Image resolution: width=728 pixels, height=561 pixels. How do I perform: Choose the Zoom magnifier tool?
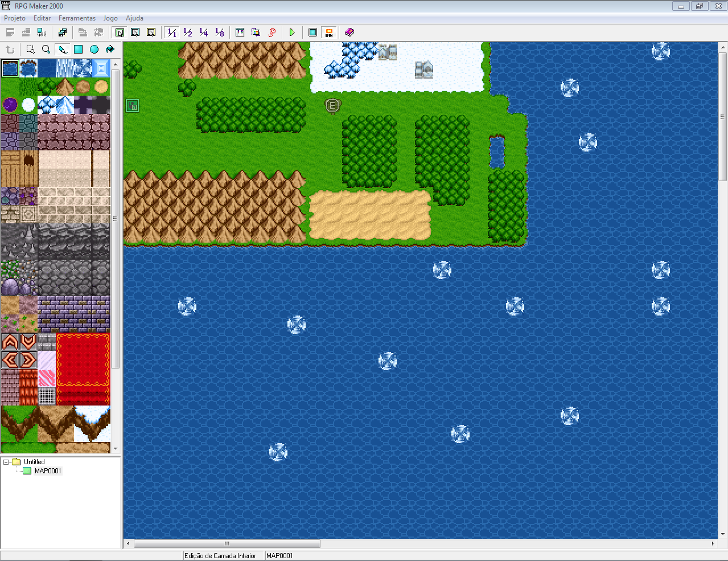click(47, 50)
